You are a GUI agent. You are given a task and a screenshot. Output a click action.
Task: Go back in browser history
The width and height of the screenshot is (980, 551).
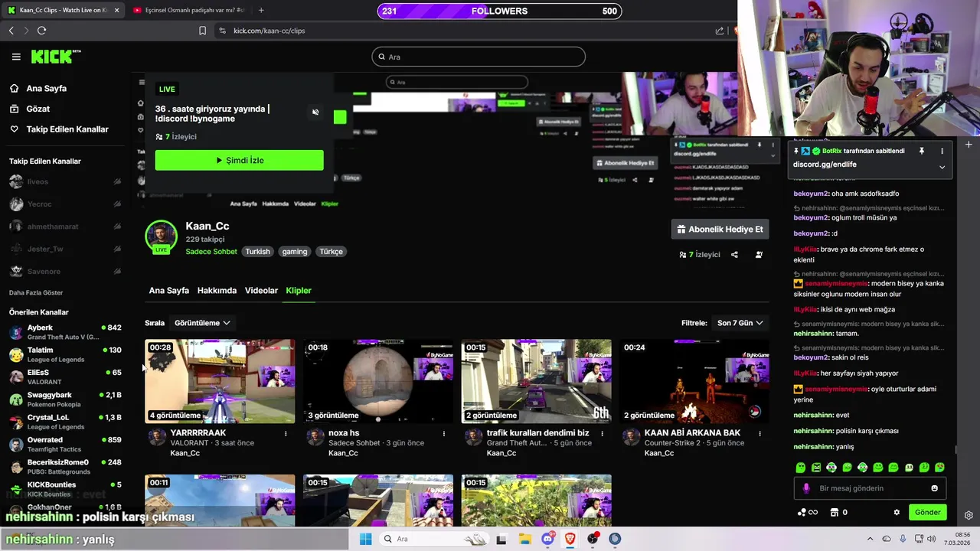pyautogui.click(x=11, y=31)
